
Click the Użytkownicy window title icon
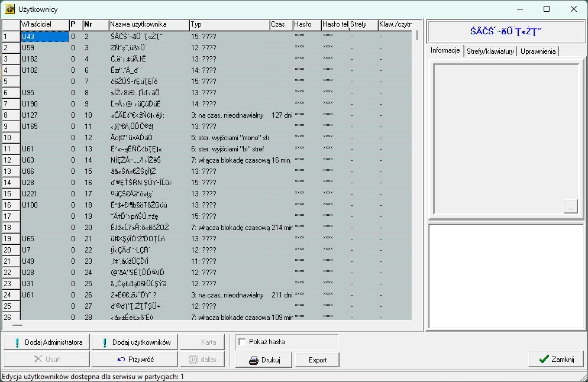click(9, 9)
